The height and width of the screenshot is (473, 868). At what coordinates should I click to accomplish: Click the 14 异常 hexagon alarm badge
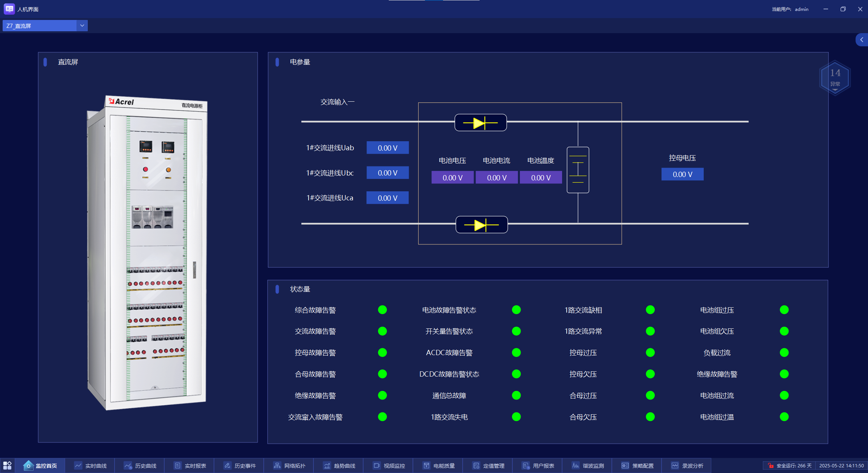click(835, 77)
